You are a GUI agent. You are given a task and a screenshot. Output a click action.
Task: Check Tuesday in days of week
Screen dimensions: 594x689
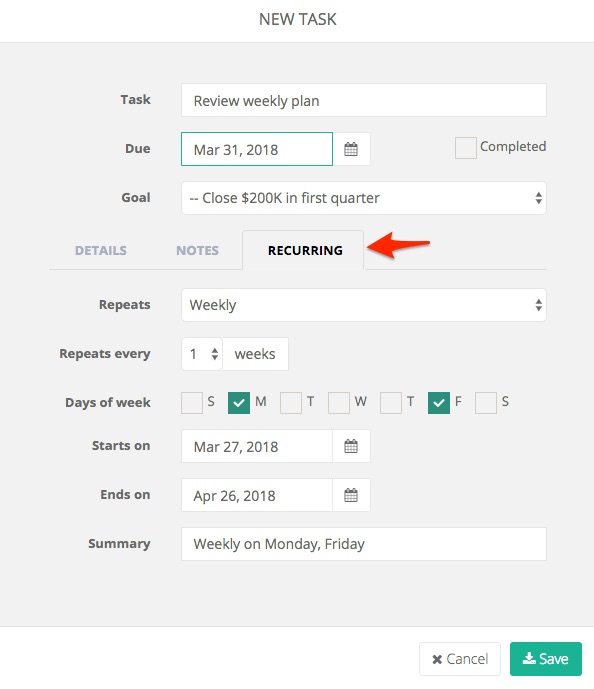pos(291,403)
